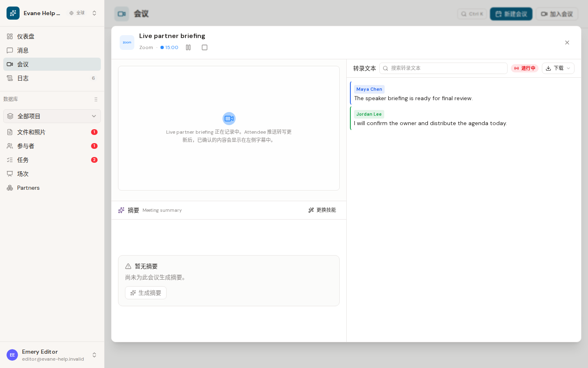Open Partners in the sidebar
The width and height of the screenshot is (588, 368).
click(x=52, y=188)
